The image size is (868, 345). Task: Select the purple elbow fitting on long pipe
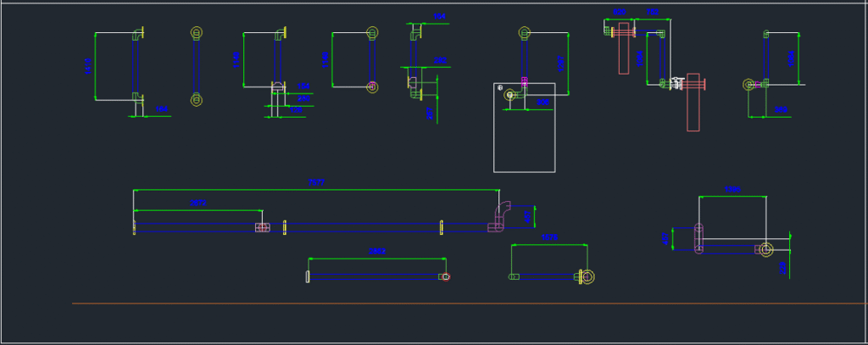[498, 217]
